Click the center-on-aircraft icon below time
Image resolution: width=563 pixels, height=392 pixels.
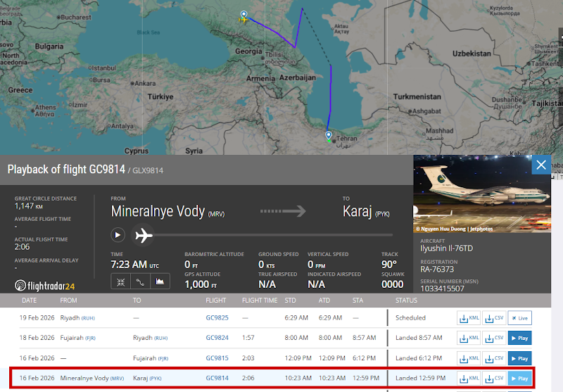tap(120, 282)
